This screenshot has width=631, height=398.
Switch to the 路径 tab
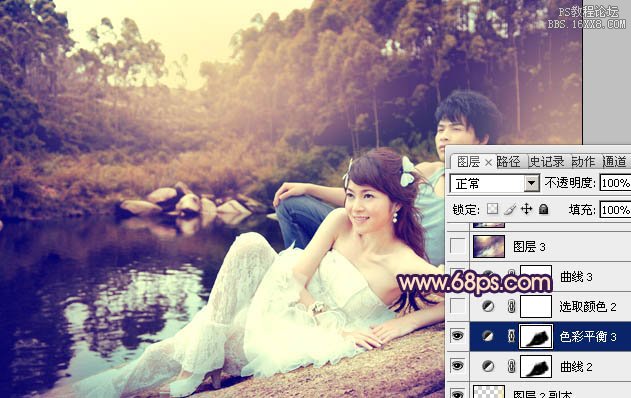[x=508, y=162]
